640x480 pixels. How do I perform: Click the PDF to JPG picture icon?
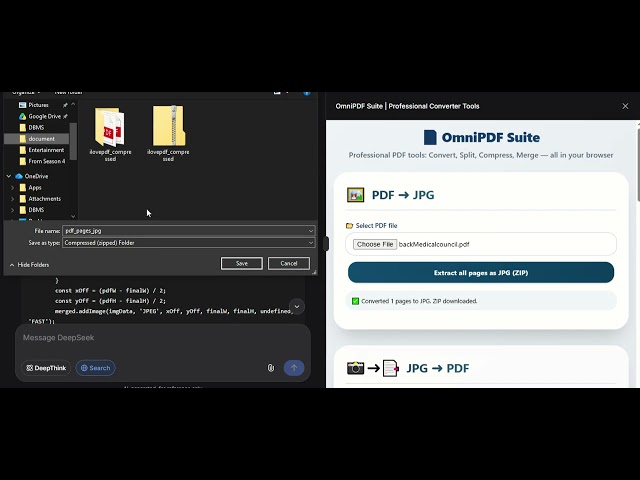click(x=356, y=195)
